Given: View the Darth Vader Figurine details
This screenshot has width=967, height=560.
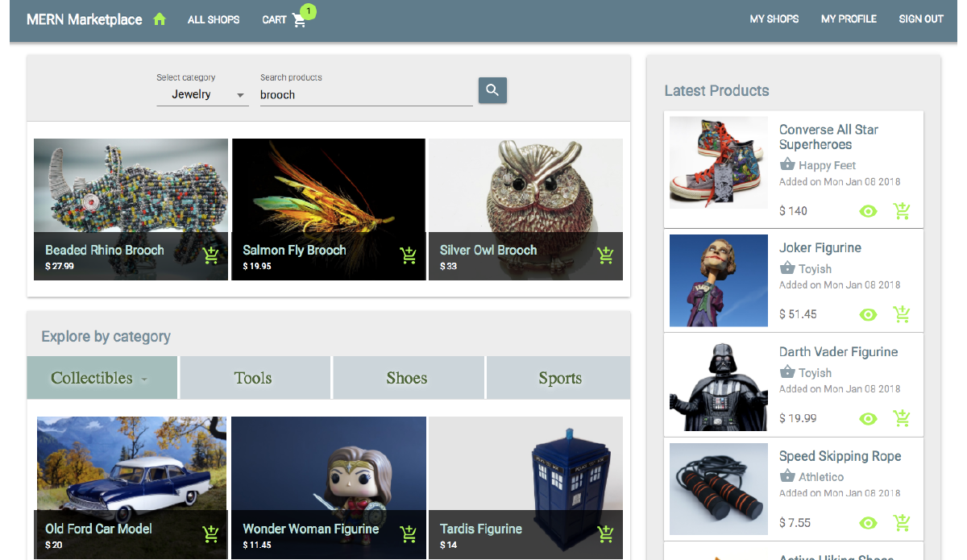Looking at the screenshot, I should (868, 418).
